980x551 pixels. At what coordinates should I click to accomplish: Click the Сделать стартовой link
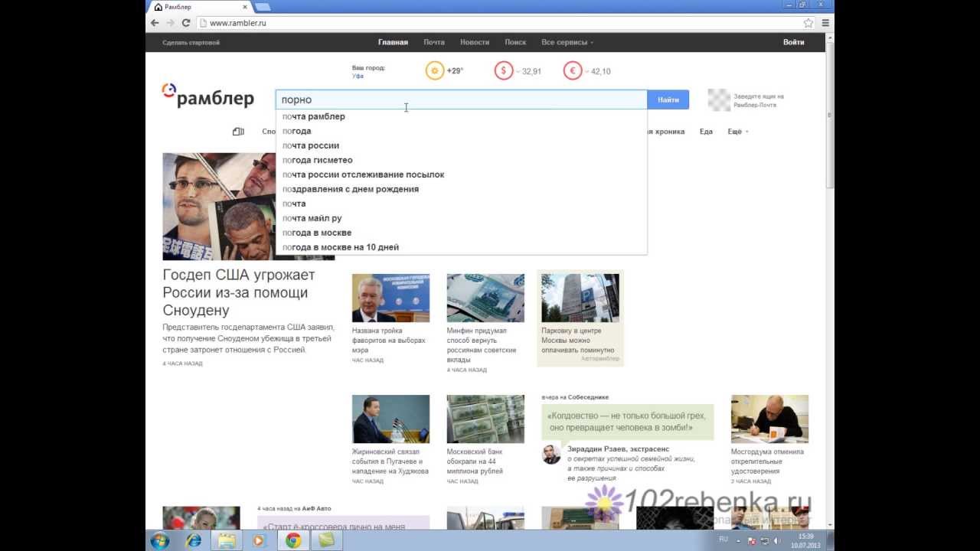[191, 43]
